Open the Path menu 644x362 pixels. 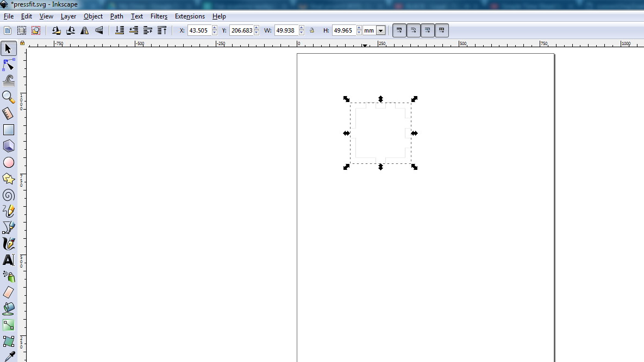tap(117, 16)
